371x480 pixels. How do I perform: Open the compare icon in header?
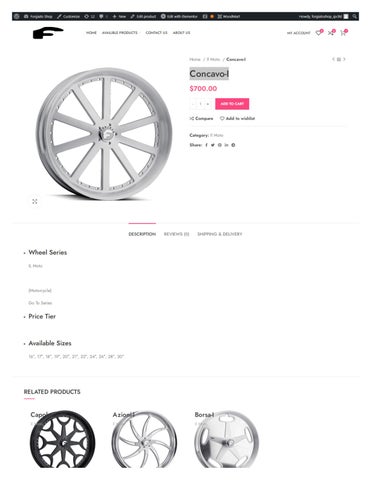[331, 33]
